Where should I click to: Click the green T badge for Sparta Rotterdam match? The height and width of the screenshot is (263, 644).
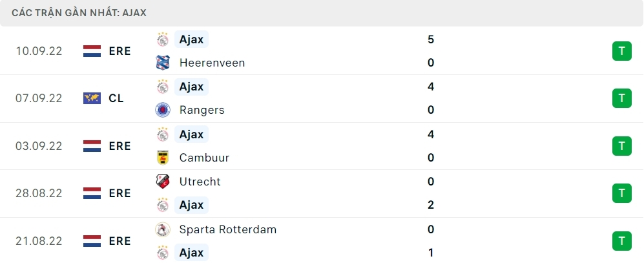pos(621,241)
